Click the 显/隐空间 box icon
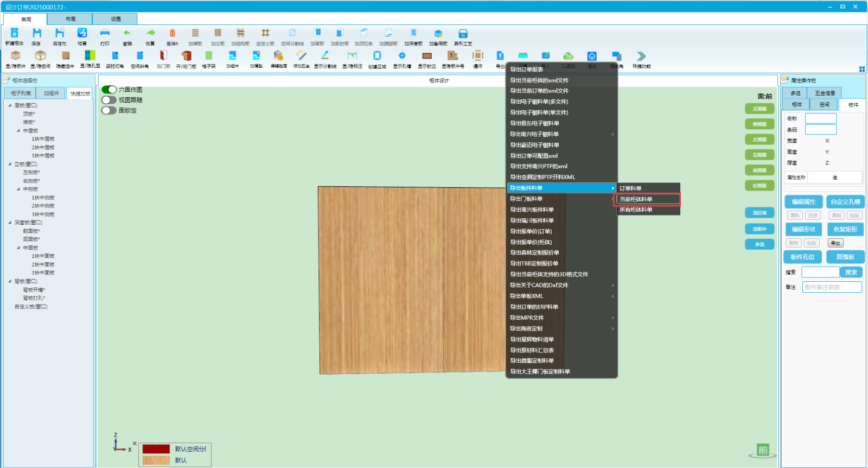Image resolution: width=868 pixels, height=468 pixels. point(40,56)
